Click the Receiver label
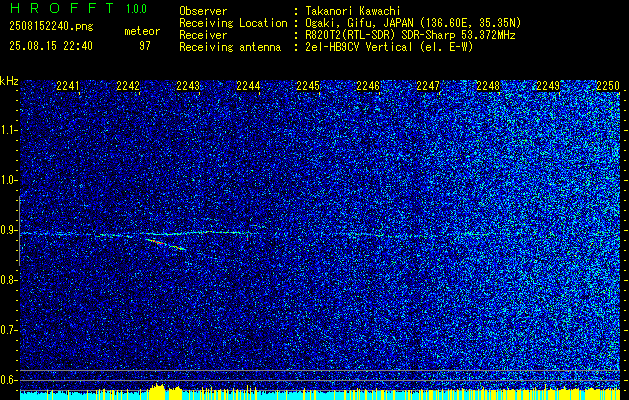 [x=203, y=35]
